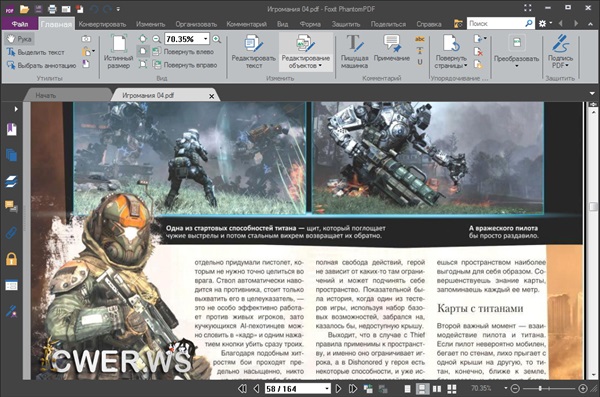Open the Comments panel in sidebar

click(11, 207)
